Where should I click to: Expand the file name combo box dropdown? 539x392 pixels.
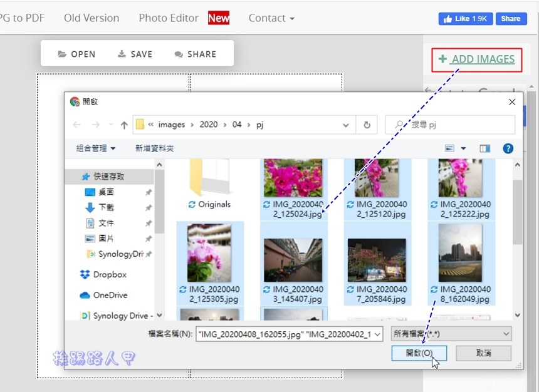tap(377, 334)
